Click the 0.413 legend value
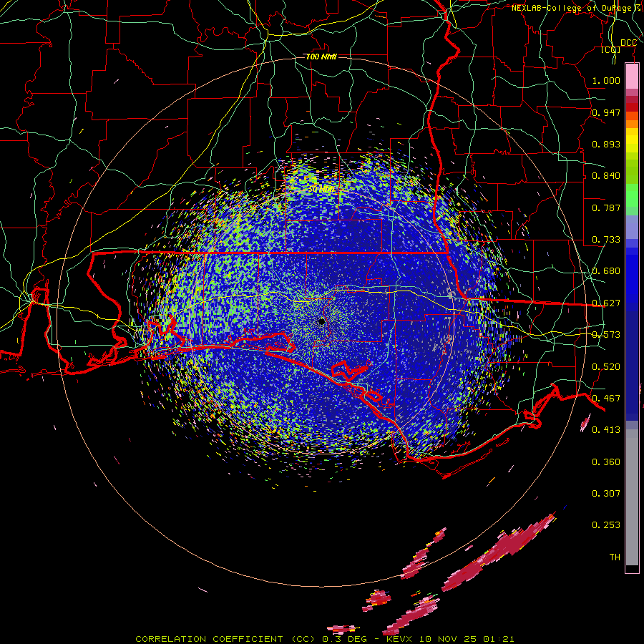 click(x=606, y=430)
